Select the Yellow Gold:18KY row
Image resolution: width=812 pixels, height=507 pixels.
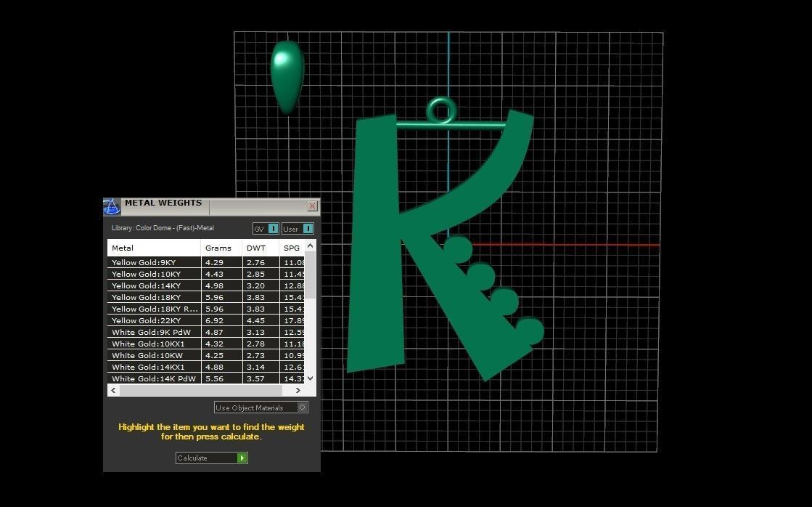[x=206, y=297]
